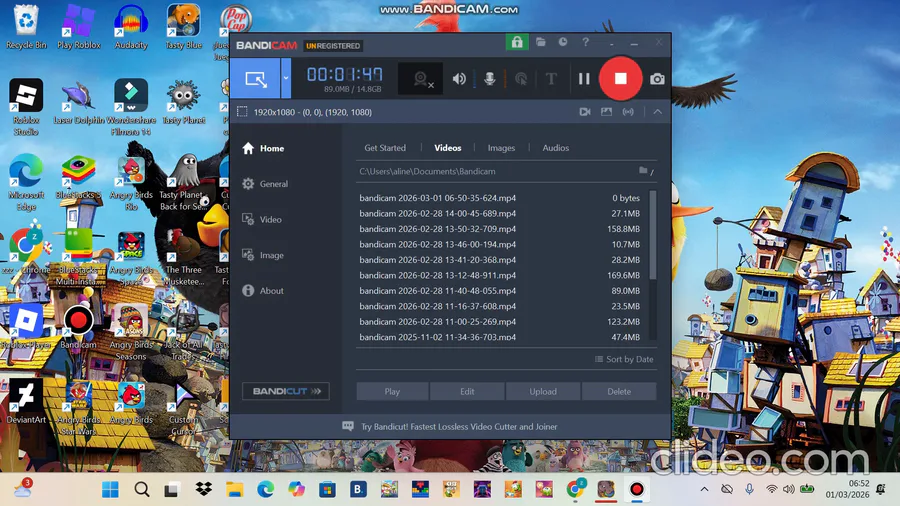
Task: Open taskbar Search icon
Action: pyautogui.click(x=142, y=489)
